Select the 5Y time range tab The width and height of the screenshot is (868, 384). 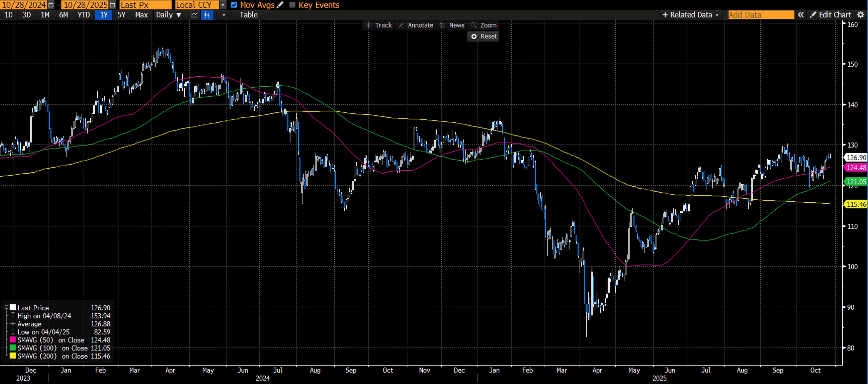click(x=121, y=15)
